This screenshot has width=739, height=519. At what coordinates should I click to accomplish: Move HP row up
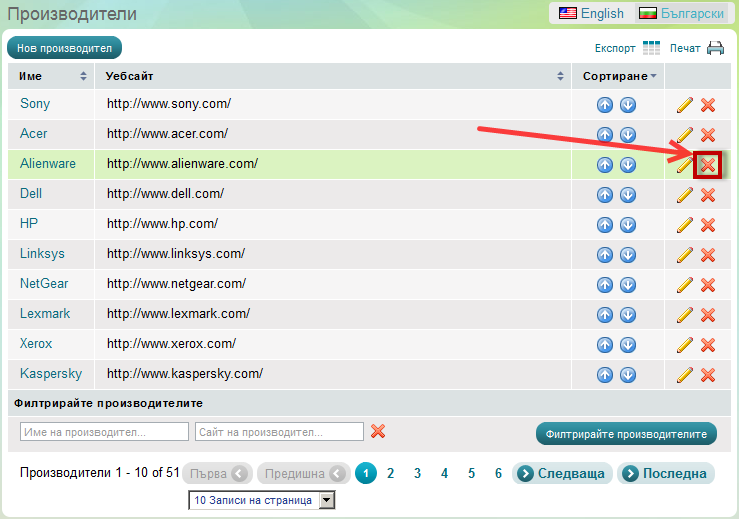[604, 225]
